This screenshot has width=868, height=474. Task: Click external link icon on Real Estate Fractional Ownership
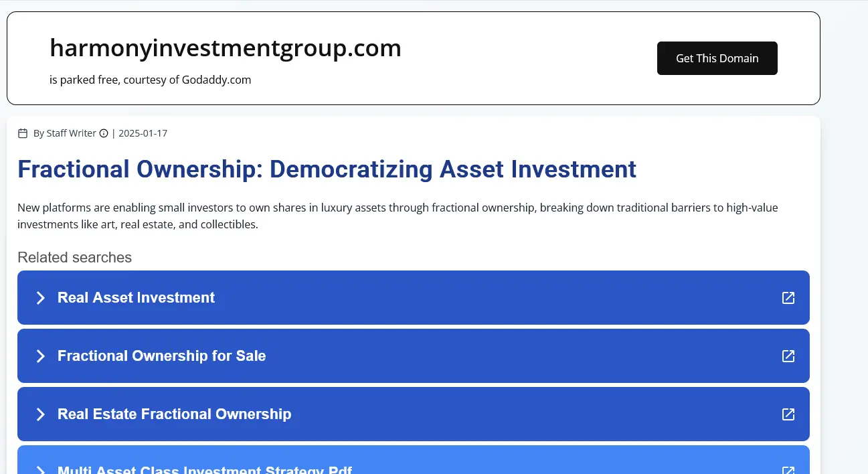(x=788, y=414)
